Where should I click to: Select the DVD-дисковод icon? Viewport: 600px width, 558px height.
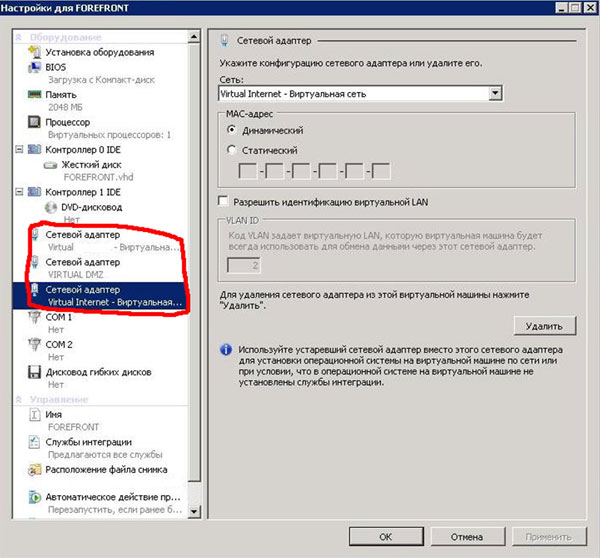[50, 204]
